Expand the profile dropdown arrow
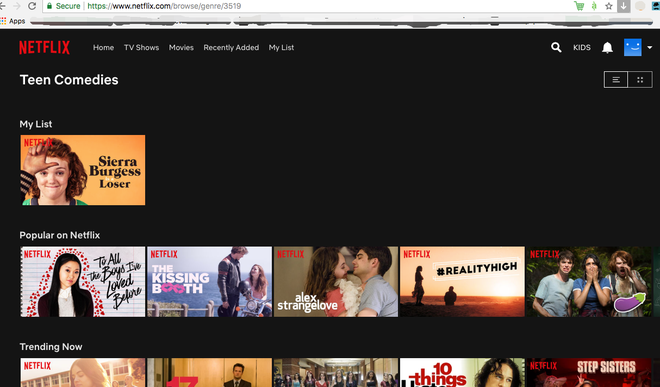660x387 pixels. click(x=649, y=48)
